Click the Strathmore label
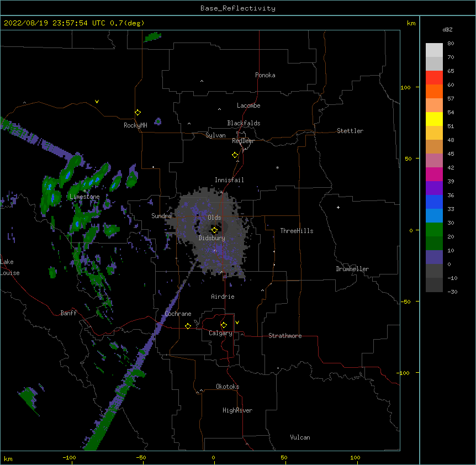 pyautogui.click(x=285, y=336)
